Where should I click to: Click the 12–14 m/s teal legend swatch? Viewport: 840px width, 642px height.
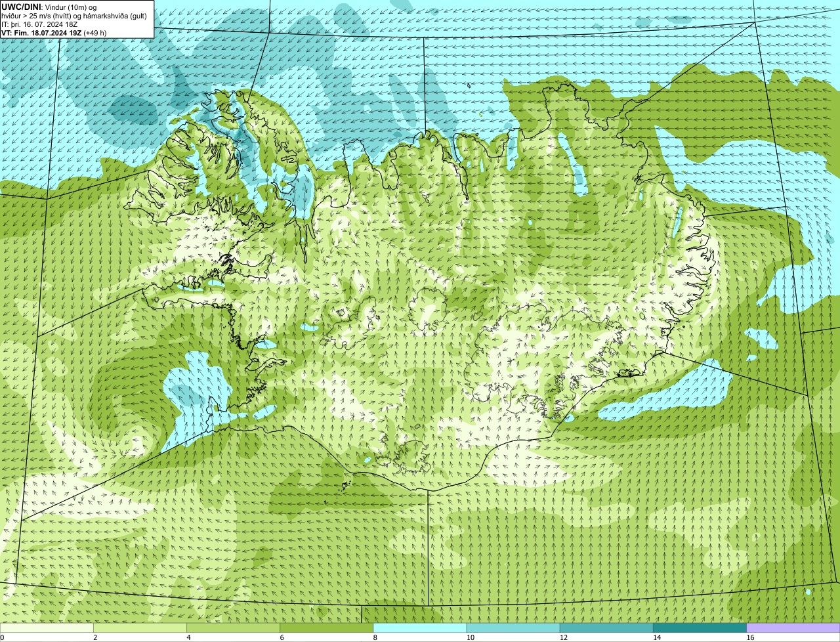pos(606,628)
